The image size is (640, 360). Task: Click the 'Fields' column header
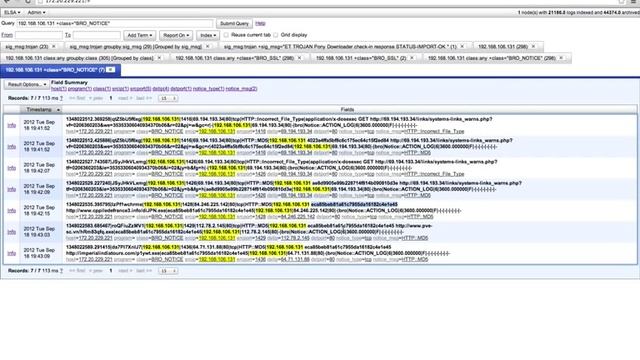click(x=347, y=109)
